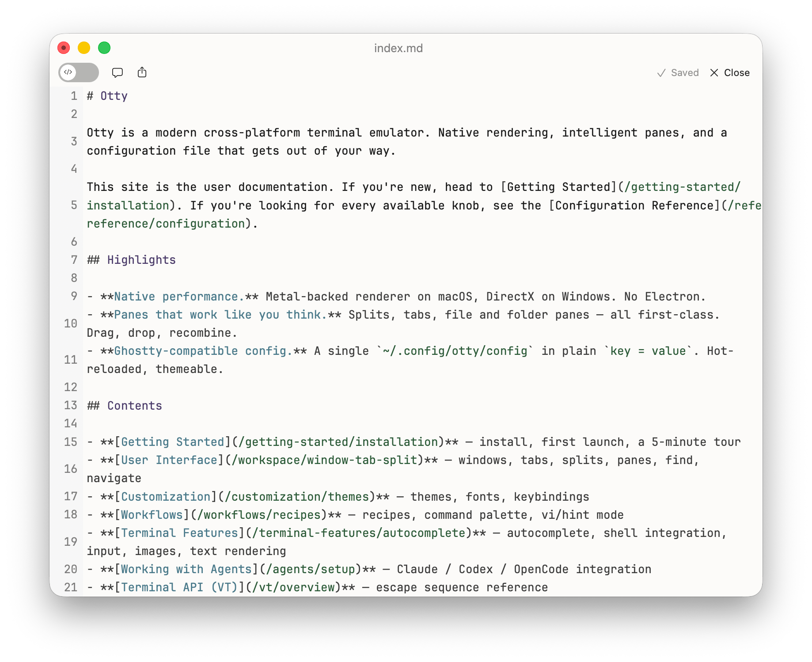Click the 'Terminal API (VT)' link text
Screen dimensions: 812x662
coord(179,587)
